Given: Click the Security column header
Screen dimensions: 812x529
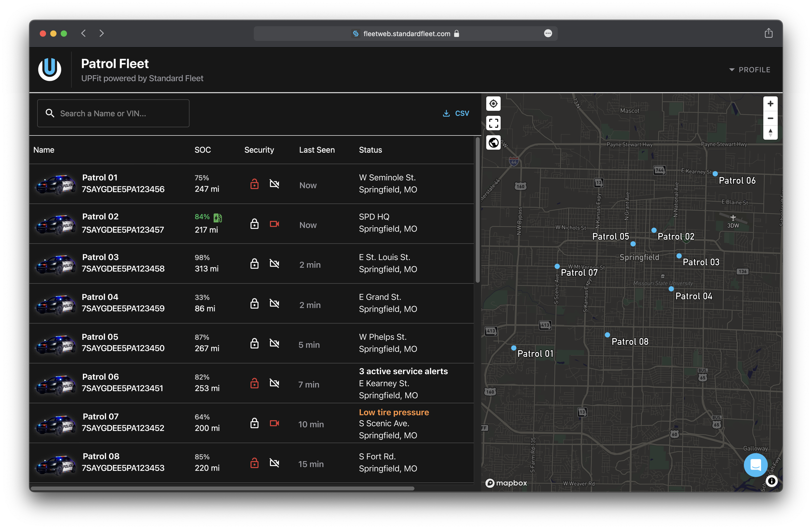Looking at the screenshot, I should coord(259,150).
